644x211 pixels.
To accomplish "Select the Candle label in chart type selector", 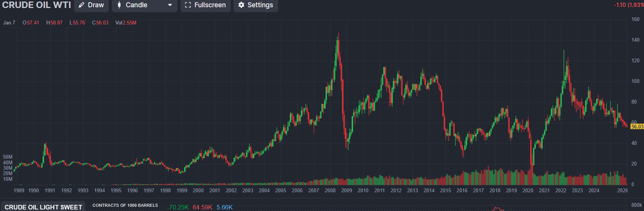I will (x=137, y=5).
